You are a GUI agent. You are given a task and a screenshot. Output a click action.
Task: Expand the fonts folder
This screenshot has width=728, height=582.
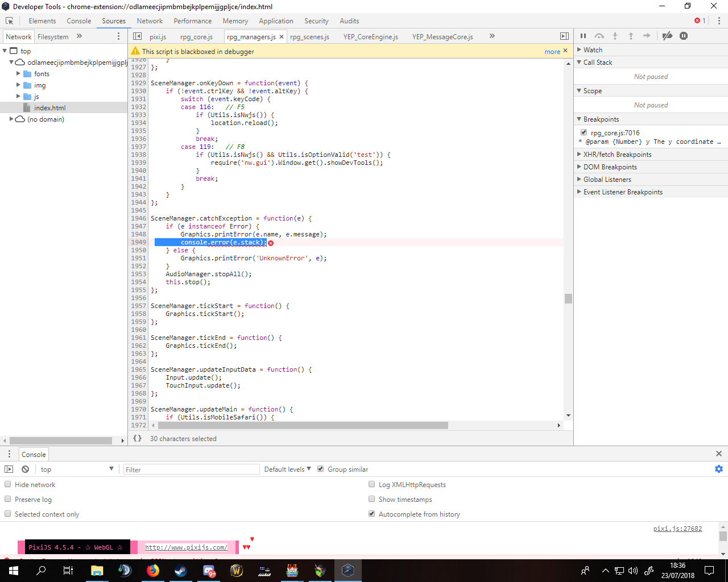click(x=18, y=73)
